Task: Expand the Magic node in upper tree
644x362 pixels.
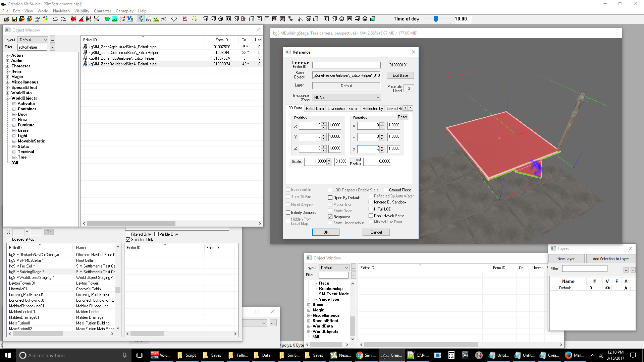Action: click(8, 77)
